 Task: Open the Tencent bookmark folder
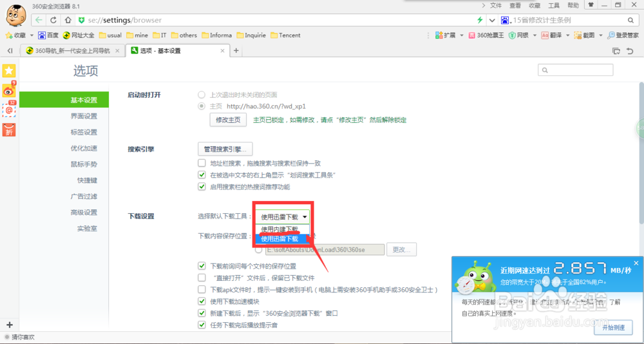tap(285, 35)
